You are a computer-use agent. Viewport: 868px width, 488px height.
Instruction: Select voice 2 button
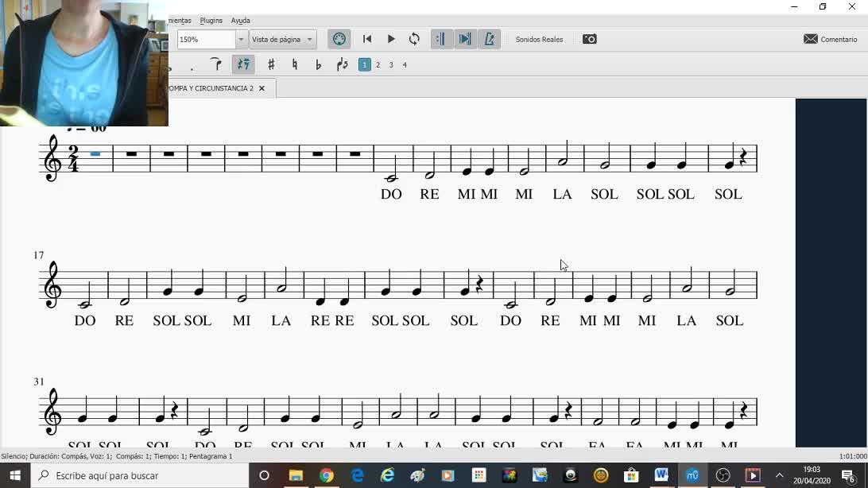[378, 65]
